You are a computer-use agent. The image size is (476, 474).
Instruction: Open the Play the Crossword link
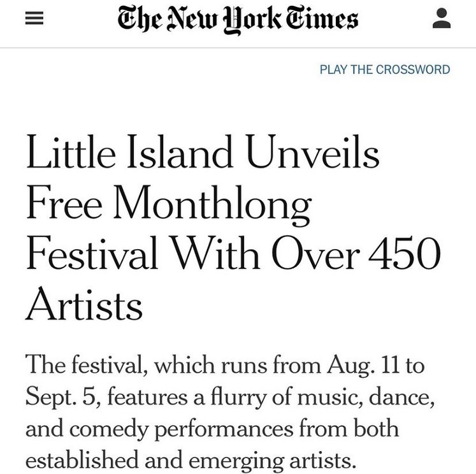pos(384,69)
